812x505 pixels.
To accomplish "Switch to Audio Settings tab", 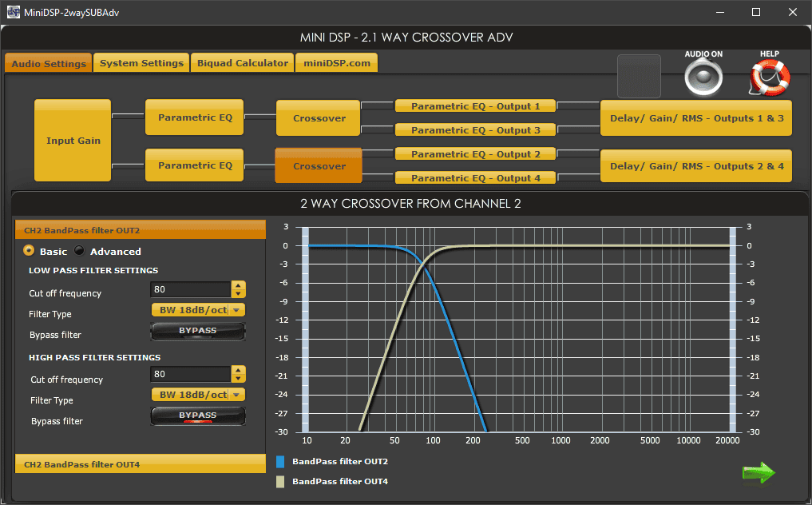I will (x=49, y=63).
